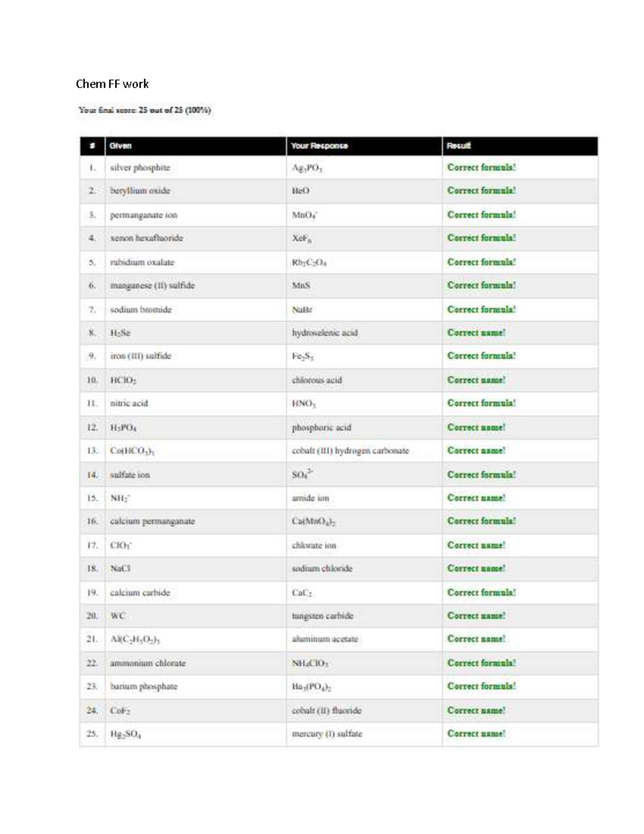This screenshot has height=834, width=644.
Task: Click the final score text line
Action: (145, 110)
